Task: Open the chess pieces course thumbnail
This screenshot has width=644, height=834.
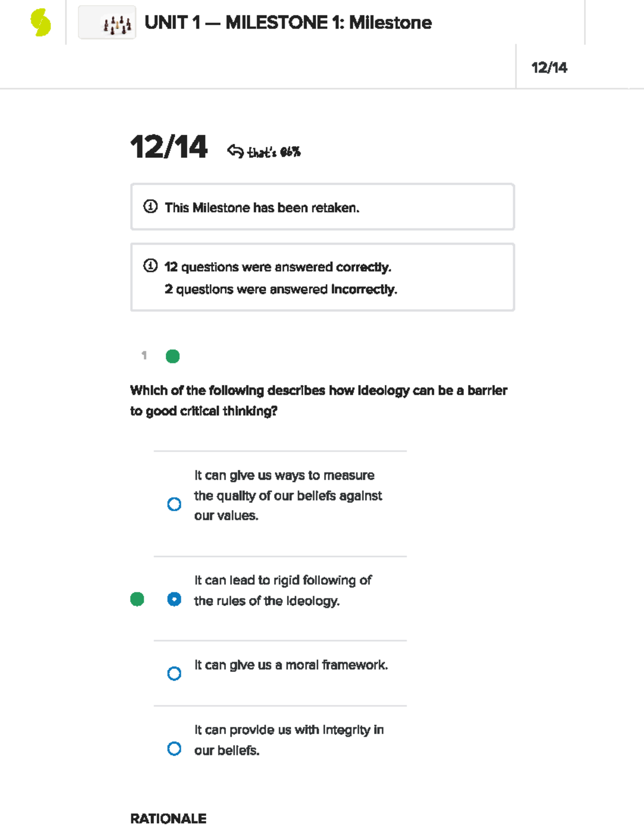Action: 107,23
